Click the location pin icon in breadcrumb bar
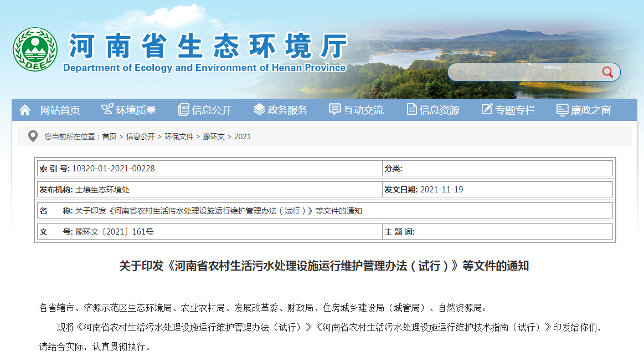644x356 pixels. [x=33, y=136]
